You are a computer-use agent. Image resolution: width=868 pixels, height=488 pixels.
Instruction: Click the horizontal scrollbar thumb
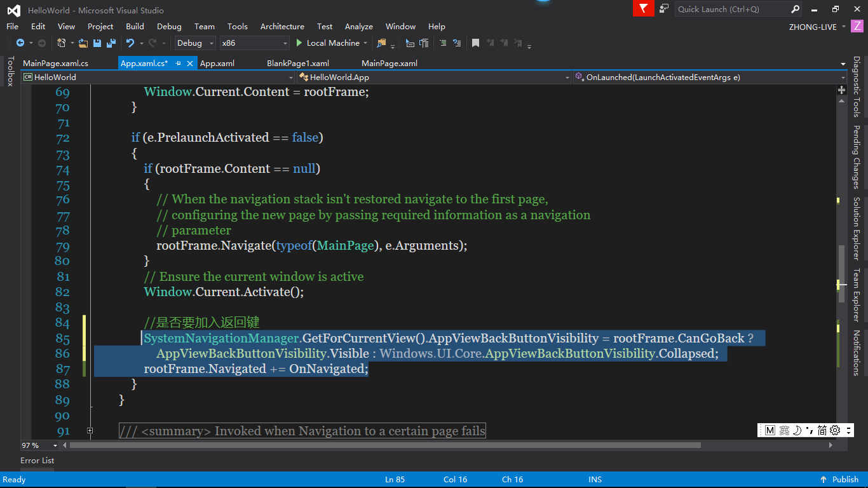click(x=385, y=445)
